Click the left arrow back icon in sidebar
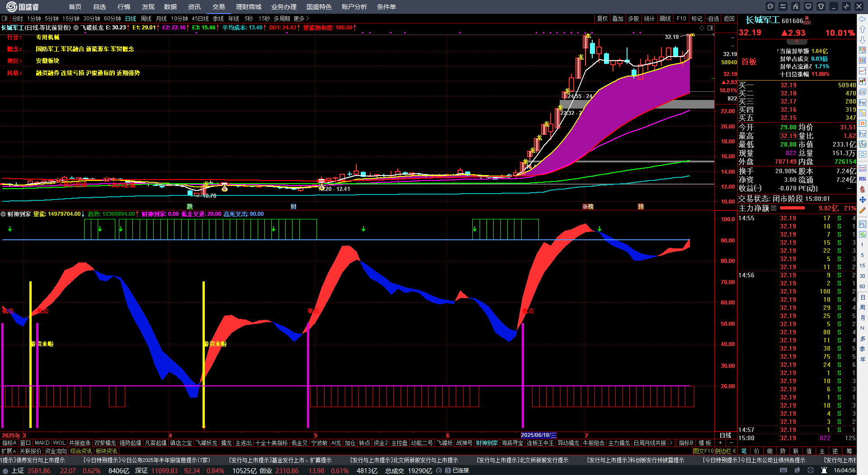This screenshot has height=475, width=868. pyautogui.click(x=863, y=19)
